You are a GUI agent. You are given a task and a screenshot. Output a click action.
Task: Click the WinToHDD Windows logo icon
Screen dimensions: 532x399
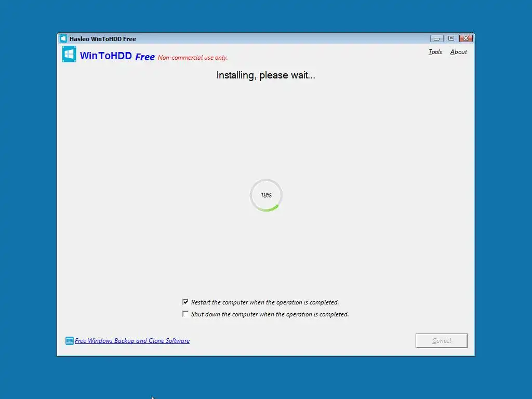tap(69, 54)
